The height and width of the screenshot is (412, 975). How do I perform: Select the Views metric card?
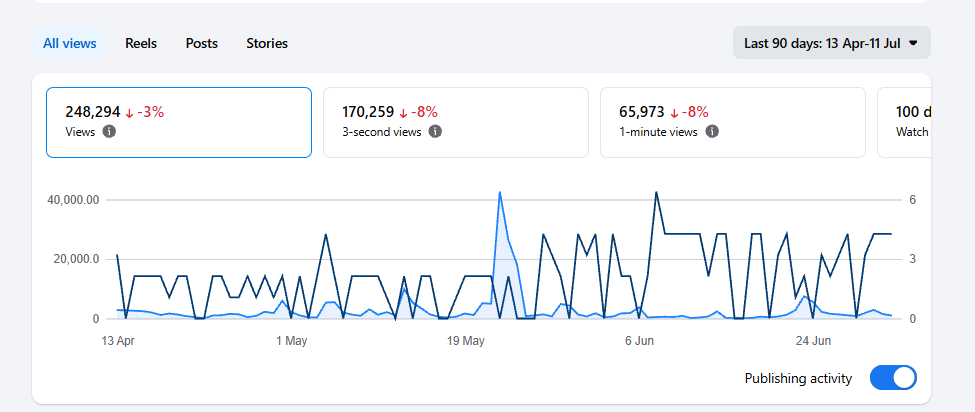[x=178, y=122]
